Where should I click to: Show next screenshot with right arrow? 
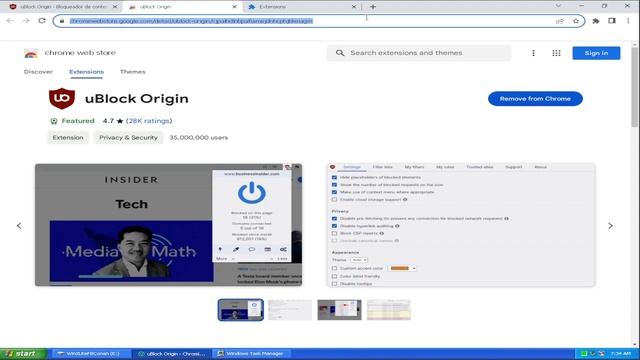(x=610, y=226)
